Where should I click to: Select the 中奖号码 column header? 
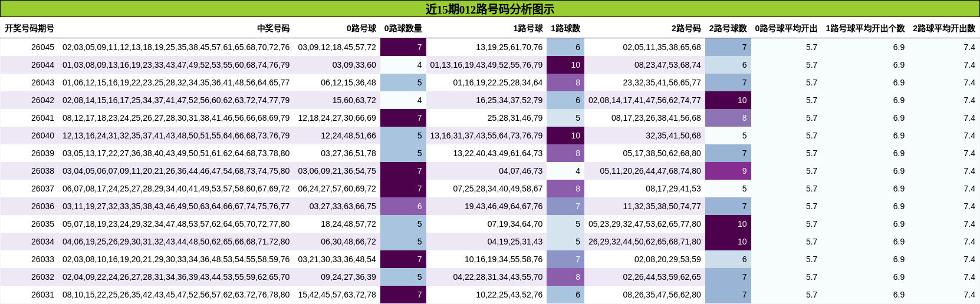(x=273, y=28)
